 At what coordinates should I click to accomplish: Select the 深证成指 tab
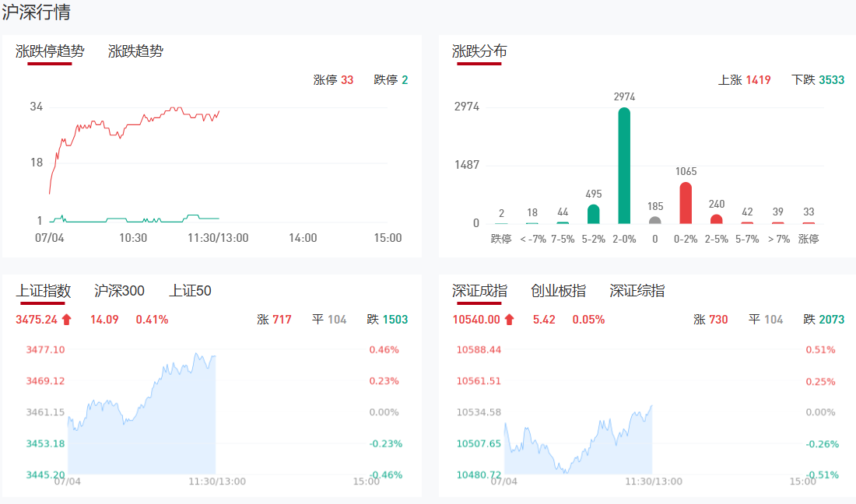(x=479, y=291)
